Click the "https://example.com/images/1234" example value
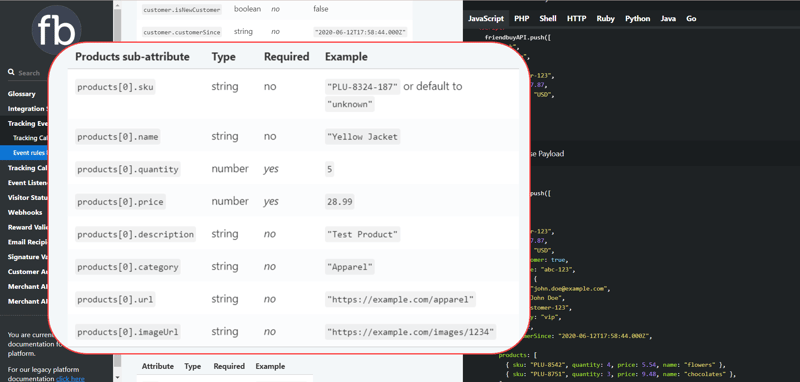Screen dimensions: 800x382 coord(410,333)
